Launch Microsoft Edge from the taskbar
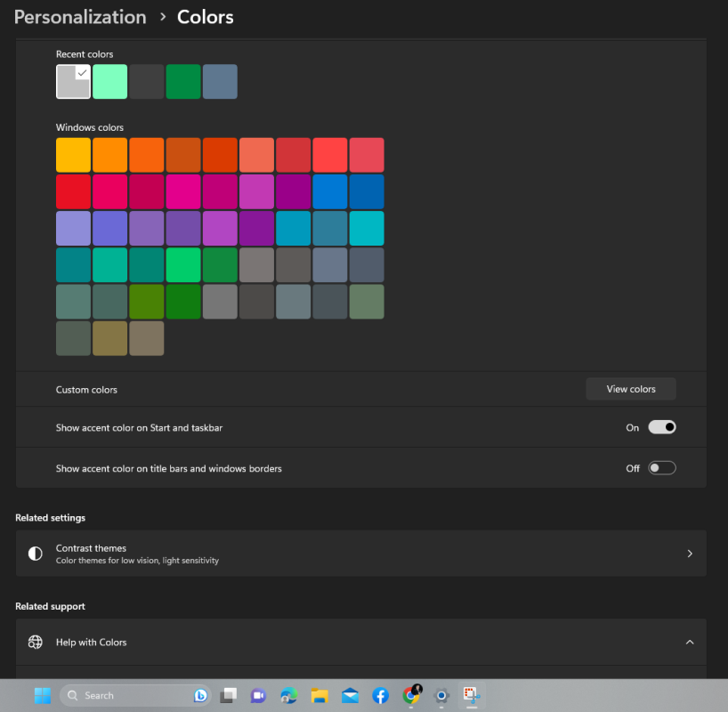728x712 pixels. pyautogui.click(x=288, y=695)
